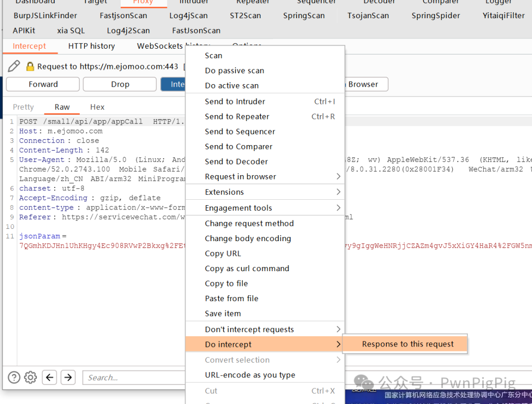Image resolution: width=532 pixels, height=404 pixels.
Task: Select Paste from file
Action: [265, 298]
